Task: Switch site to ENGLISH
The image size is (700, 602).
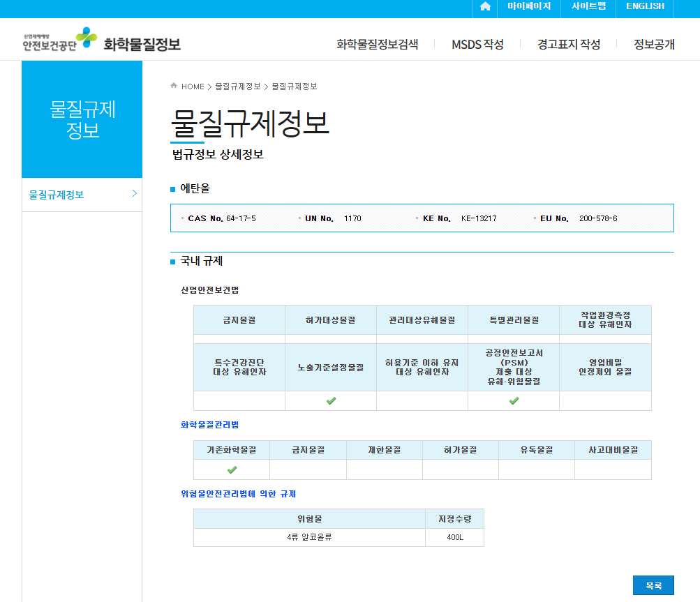Action: point(645,6)
